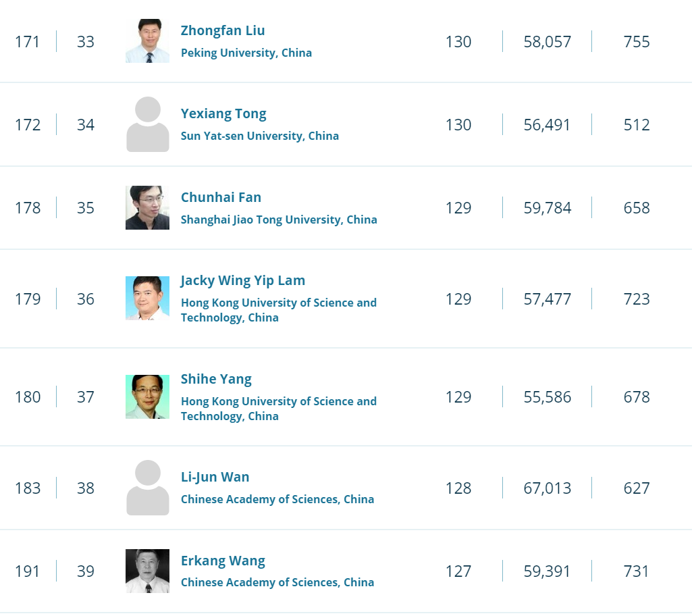
Task: Open Sun Yat-sen University, China affiliation
Action: 260,136
